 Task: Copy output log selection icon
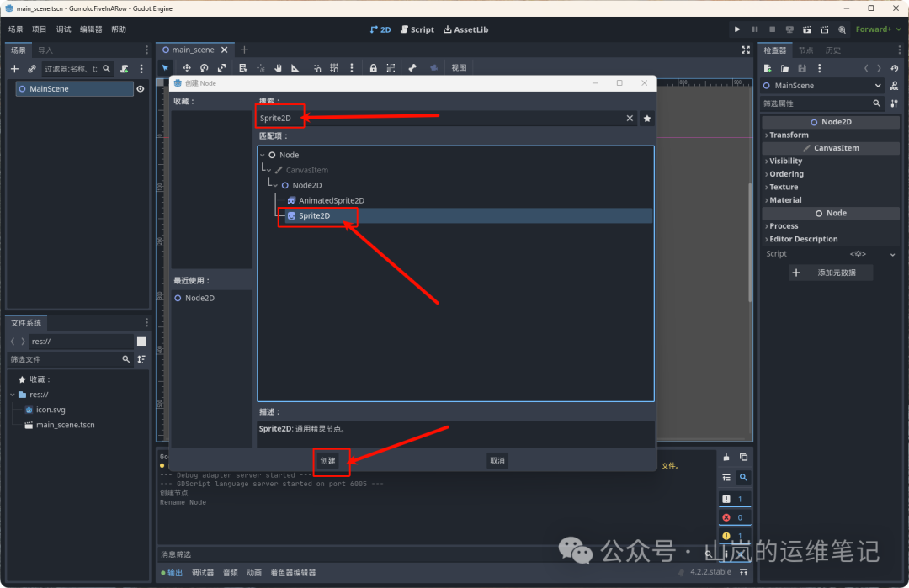click(x=743, y=457)
